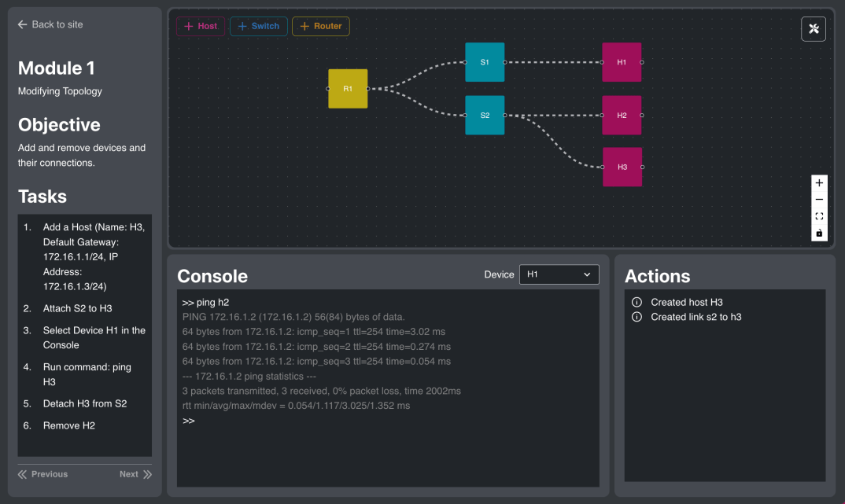The height and width of the screenshot is (504, 845).
Task: Toggle the canvas interactivity lock
Action: [x=819, y=233]
